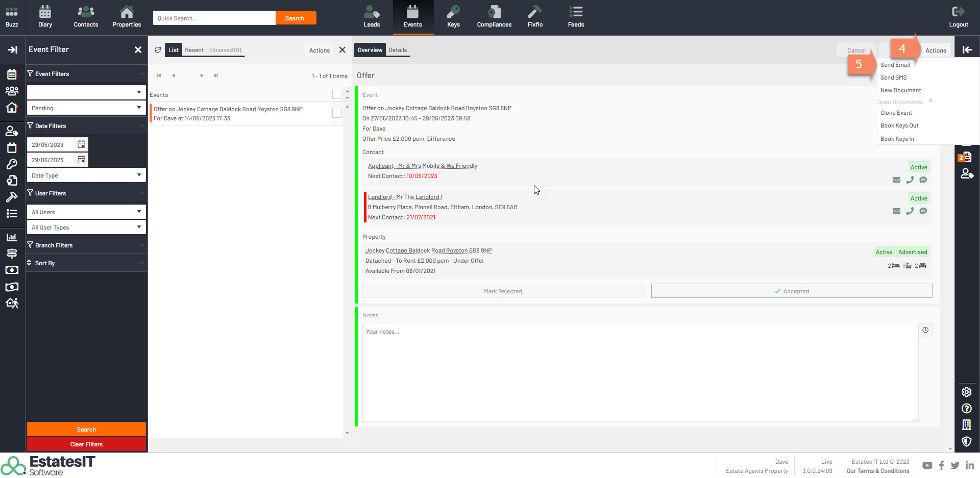Select Send Email from the Actions menu
This screenshot has width=980, height=478.
pos(895,65)
